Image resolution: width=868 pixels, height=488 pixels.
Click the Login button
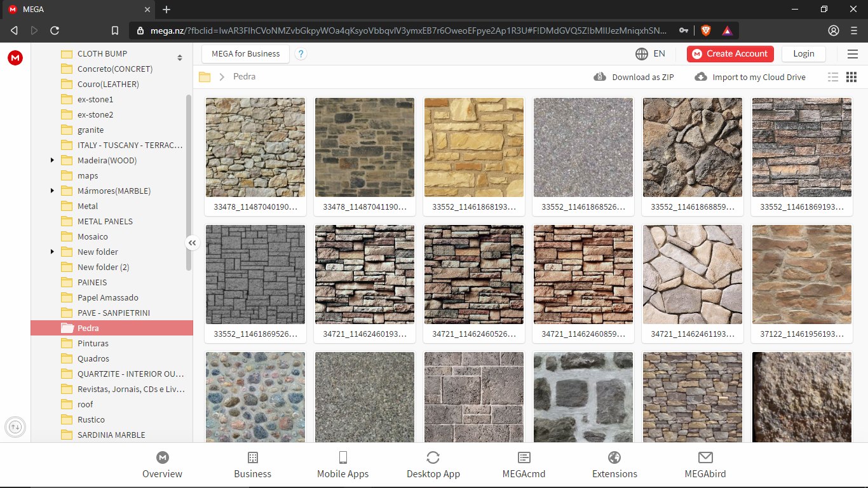[x=803, y=54]
